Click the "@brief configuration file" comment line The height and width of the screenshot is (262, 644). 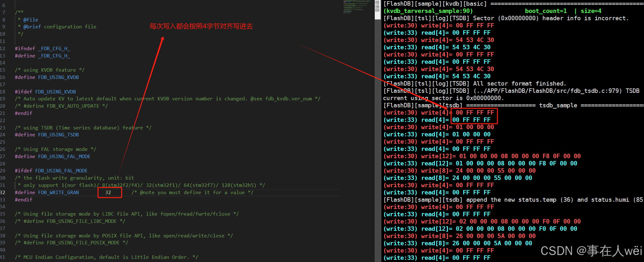coord(60,27)
